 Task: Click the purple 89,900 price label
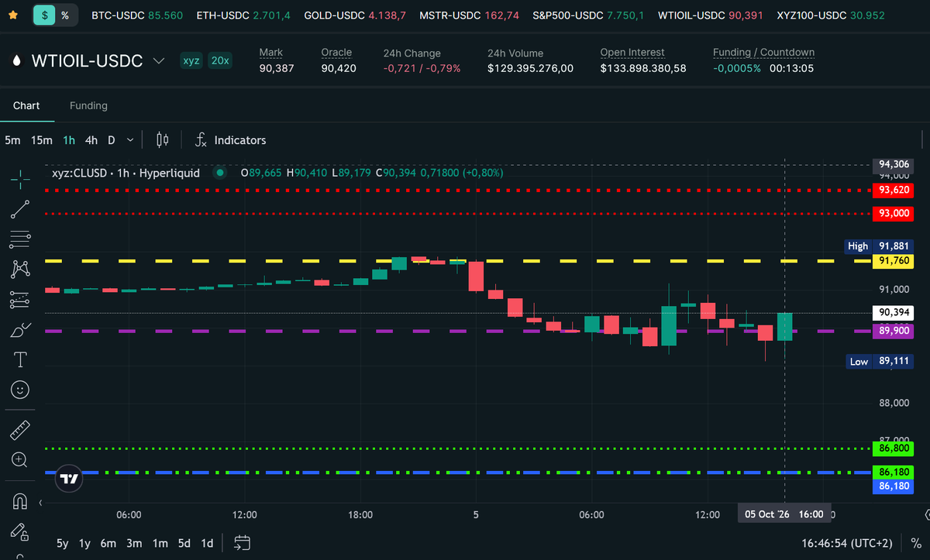[892, 331]
